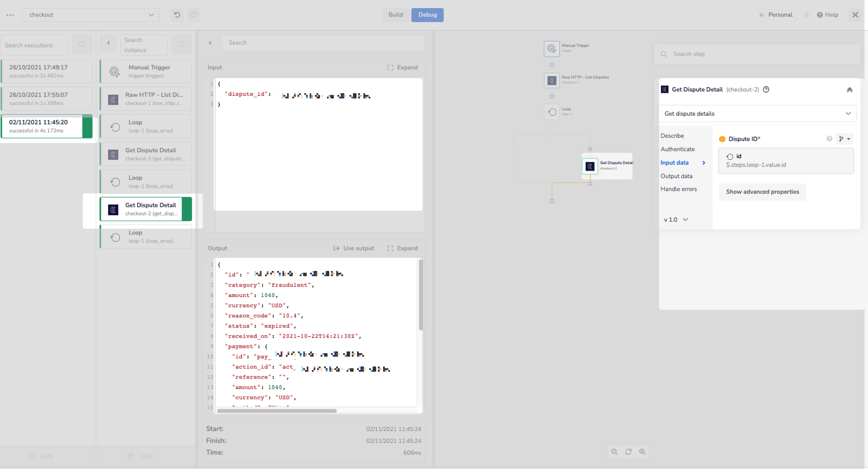Click the canvas zoom in magnifier
The width and height of the screenshot is (868, 469).
(642, 451)
